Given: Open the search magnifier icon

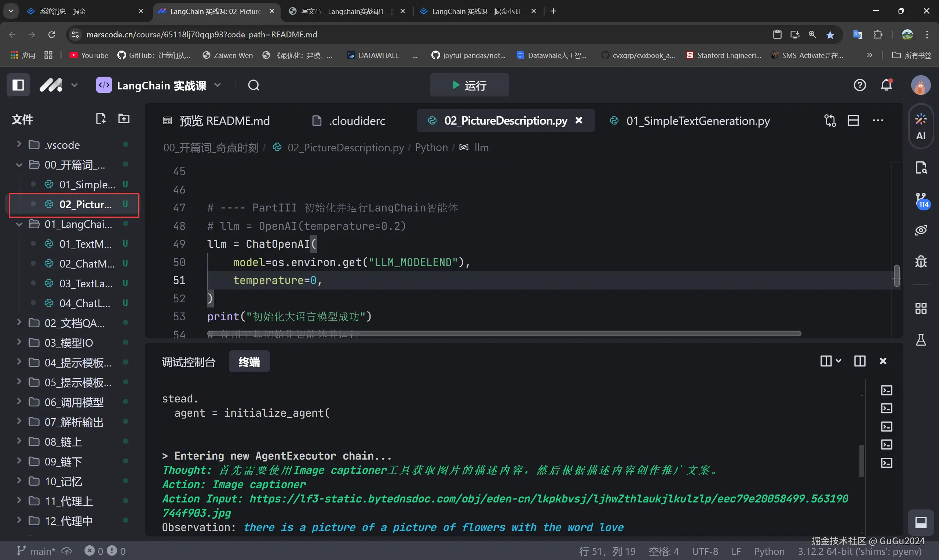Looking at the screenshot, I should click(253, 85).
